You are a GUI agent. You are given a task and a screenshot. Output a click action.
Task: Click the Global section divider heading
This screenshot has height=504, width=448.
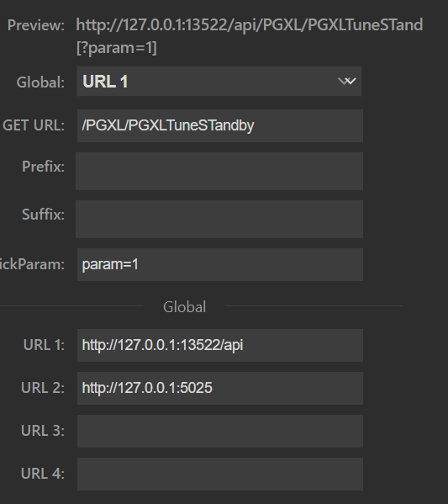[184, 306]
